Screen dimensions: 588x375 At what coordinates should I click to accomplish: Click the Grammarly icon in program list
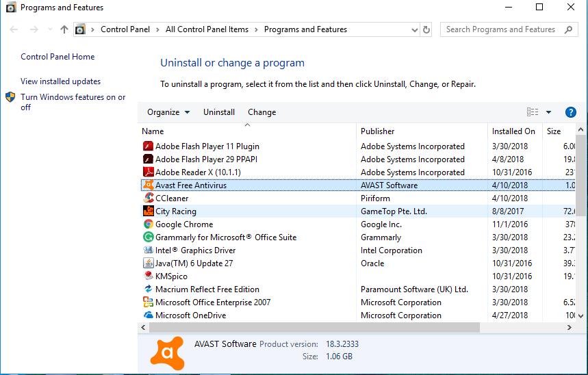[x=148, y=237]
